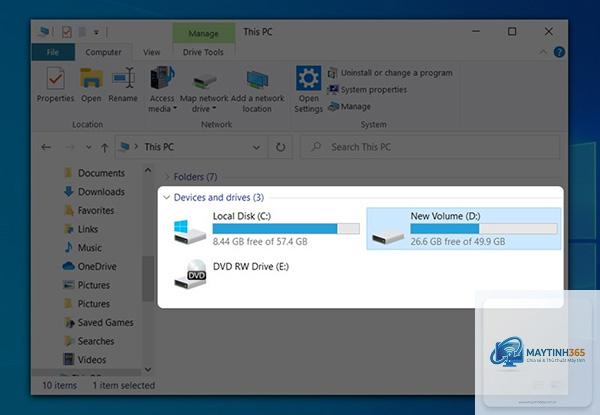Image resolution: width=600 pixels, height=415 pixels.
Task: Open the Access media dropdown
Action: coord(162,104)
